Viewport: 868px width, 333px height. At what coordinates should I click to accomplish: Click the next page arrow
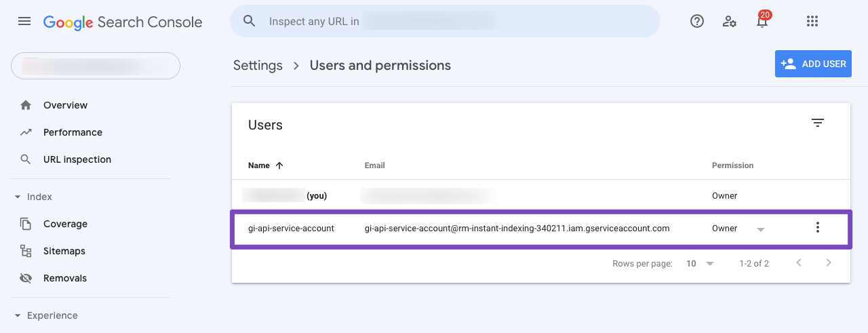pyautogui.click(x=829, y=263)
